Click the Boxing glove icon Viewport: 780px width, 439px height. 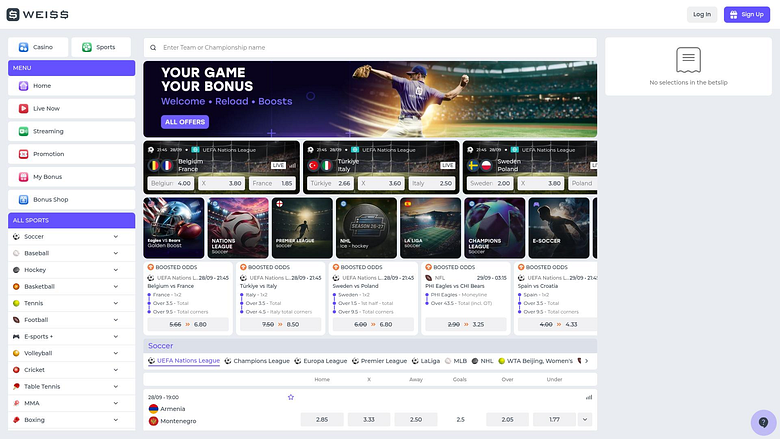(16, 420)
